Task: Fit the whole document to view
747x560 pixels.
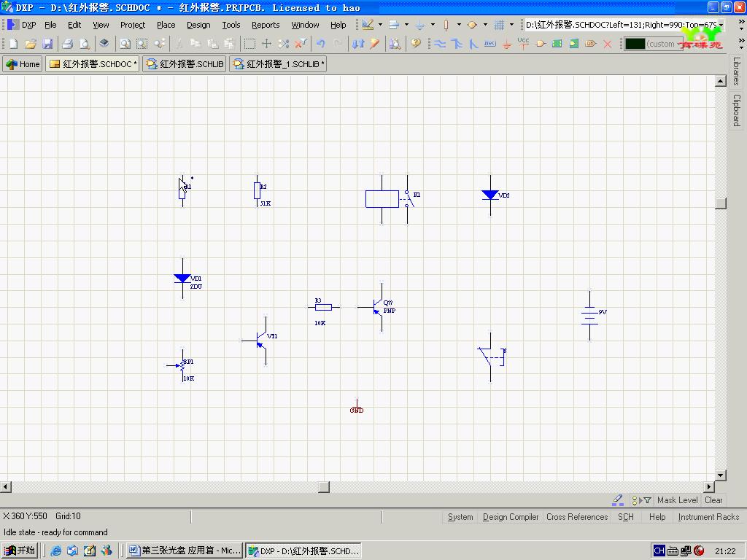Action: (x=125, y=44)
